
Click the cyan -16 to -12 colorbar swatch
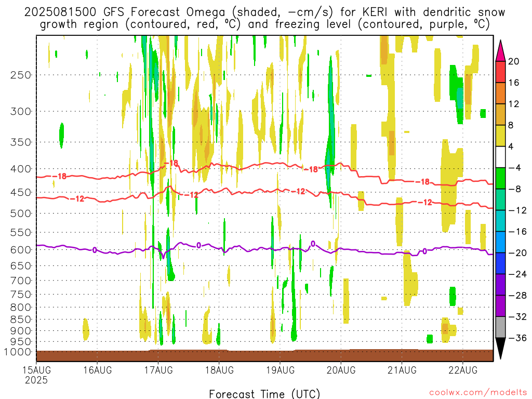click(x=500, y=221)
